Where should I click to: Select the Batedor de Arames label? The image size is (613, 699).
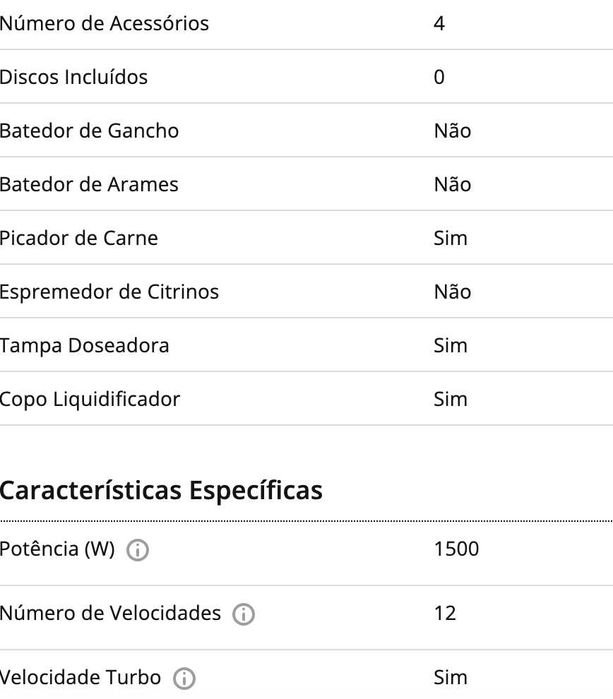pos(88,185)
